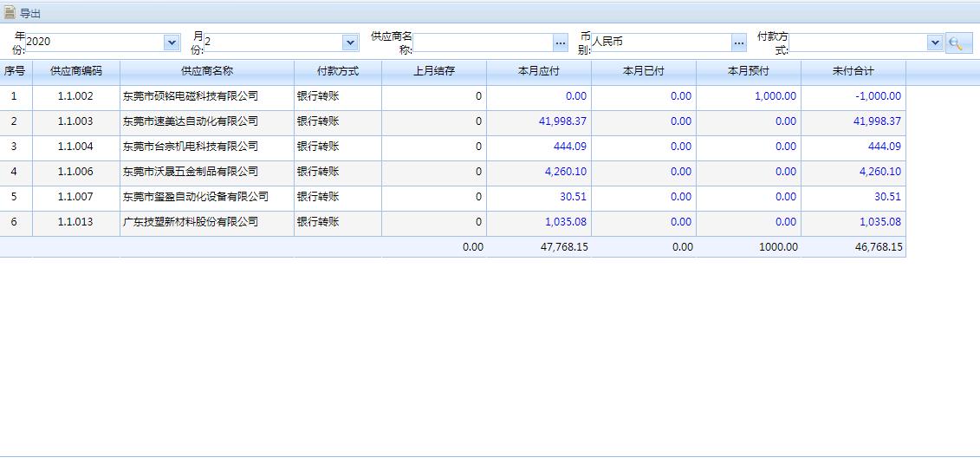Click the 供应商名称 ellipsis lookup button
980x464 pixels.
[x=560, y=42]
